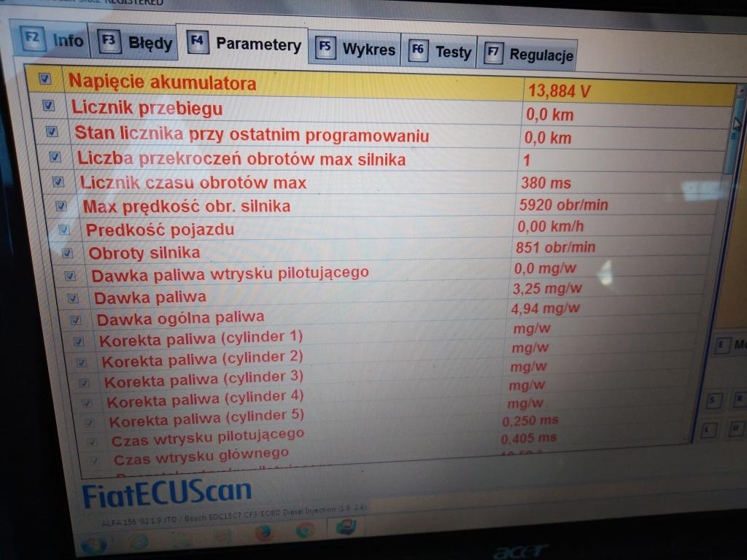The height and width of the screenshot is (560, 747).
Task: Click the parameter list scrollbar thumb
Action: pos(735,135)
